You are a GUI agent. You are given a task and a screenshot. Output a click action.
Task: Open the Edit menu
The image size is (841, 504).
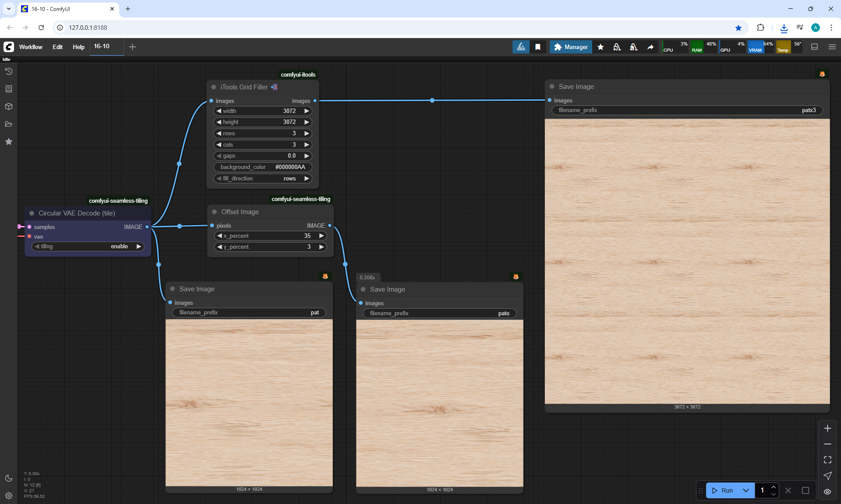coord(57,47)
